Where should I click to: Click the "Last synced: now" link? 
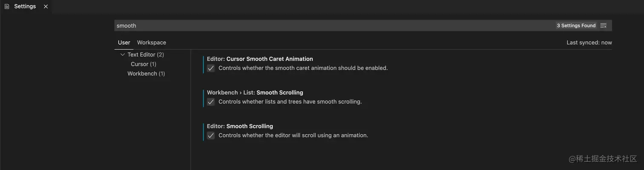(x=589, y=42)
